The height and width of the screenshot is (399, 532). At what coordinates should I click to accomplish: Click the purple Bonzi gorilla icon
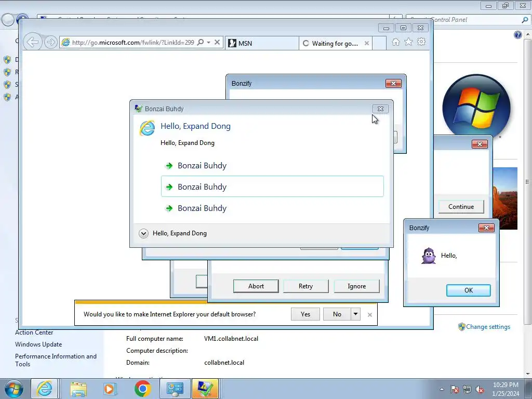click(x=429, y=256)
